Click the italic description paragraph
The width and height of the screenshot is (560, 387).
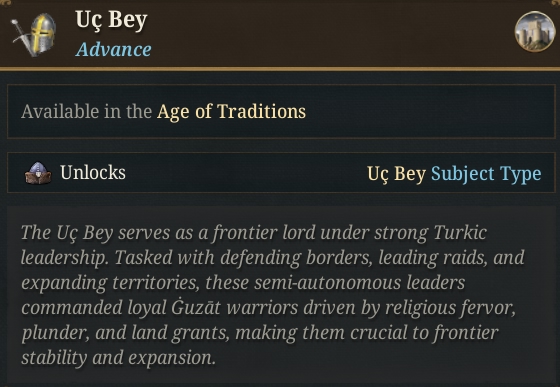point(271,295)
